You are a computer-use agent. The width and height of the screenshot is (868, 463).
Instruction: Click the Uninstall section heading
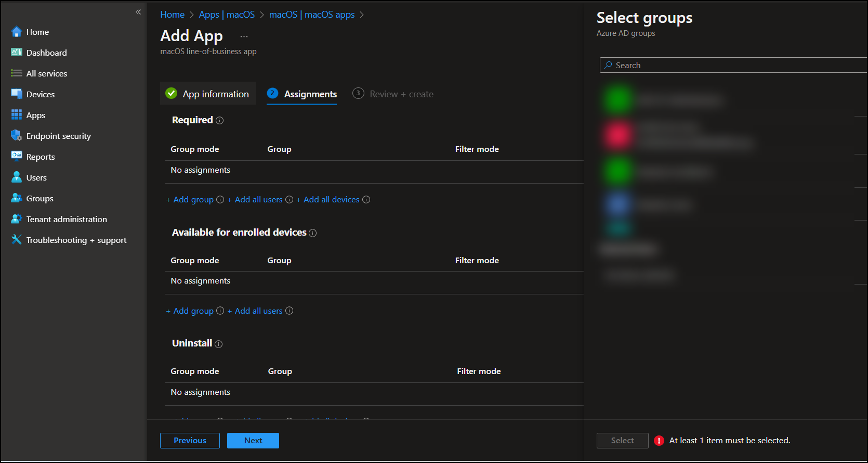pyautogui.click(x=192, y=343)
